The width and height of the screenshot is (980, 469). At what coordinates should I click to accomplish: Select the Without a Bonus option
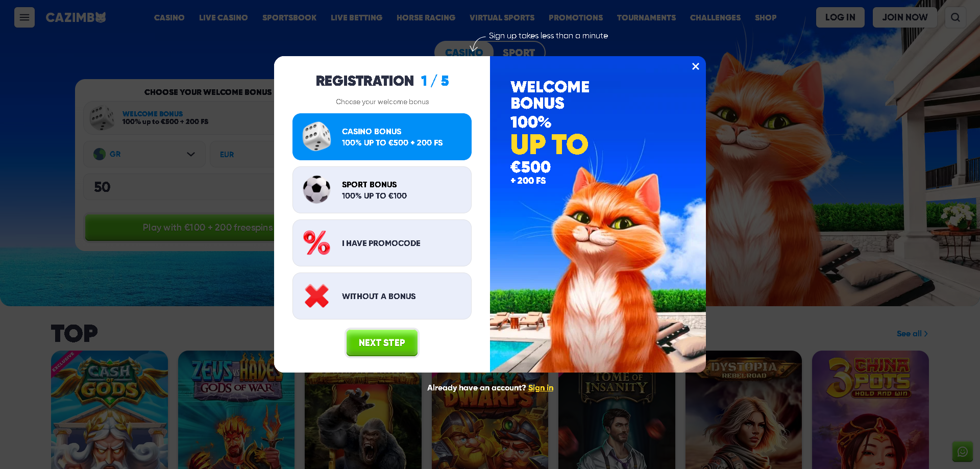click(x=382, y=296)
